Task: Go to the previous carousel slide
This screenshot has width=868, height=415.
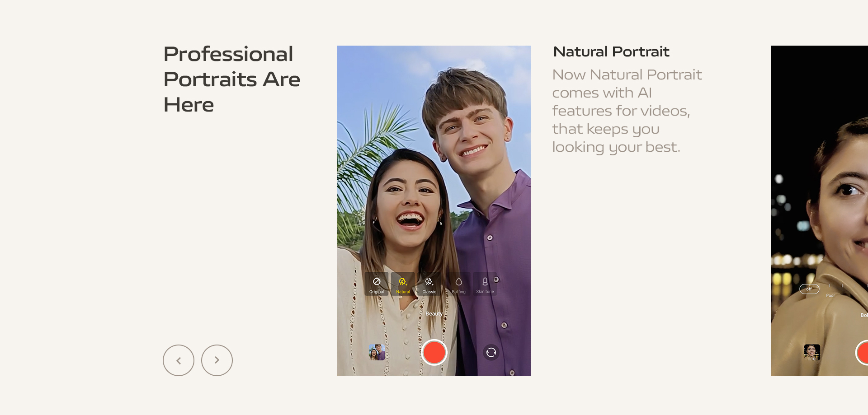Action: click(x=179, y=360)
